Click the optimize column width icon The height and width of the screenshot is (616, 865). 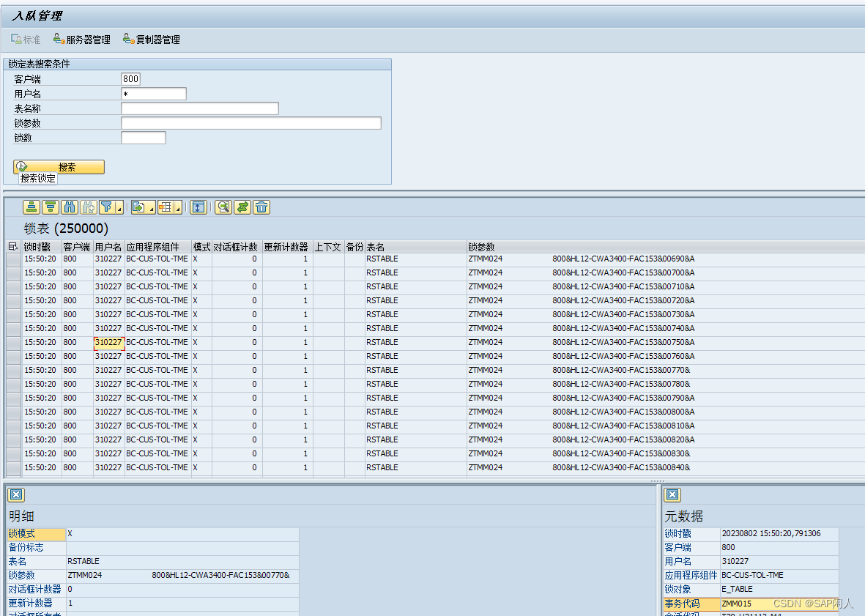(198, 207)
